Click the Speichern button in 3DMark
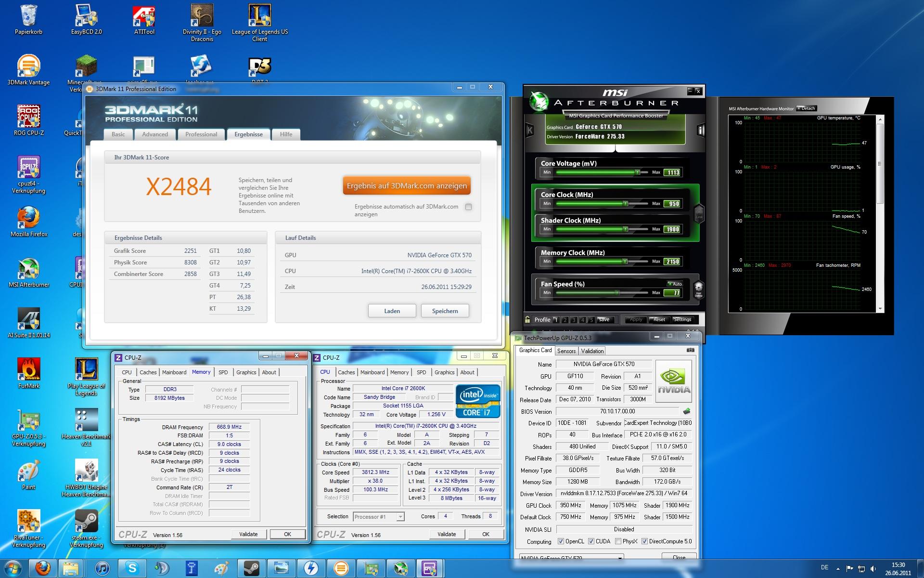The image size is (924, 578). tap(445, 311)
